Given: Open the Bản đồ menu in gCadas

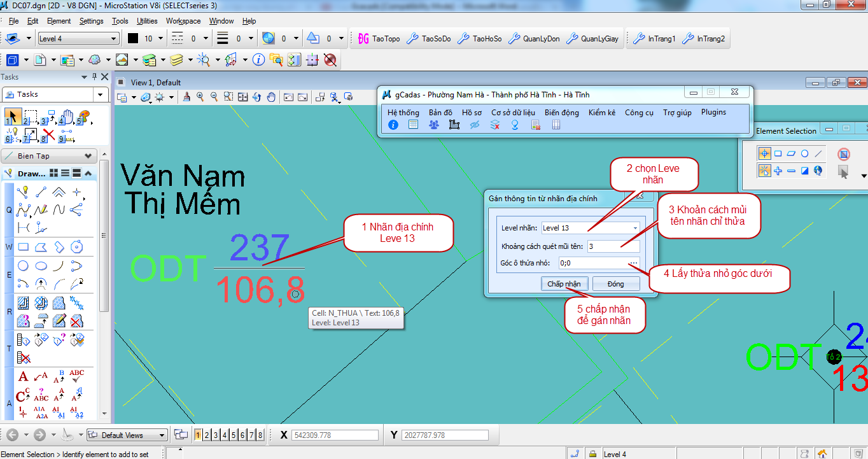Looking at the screenshot, I should [440, 112].
